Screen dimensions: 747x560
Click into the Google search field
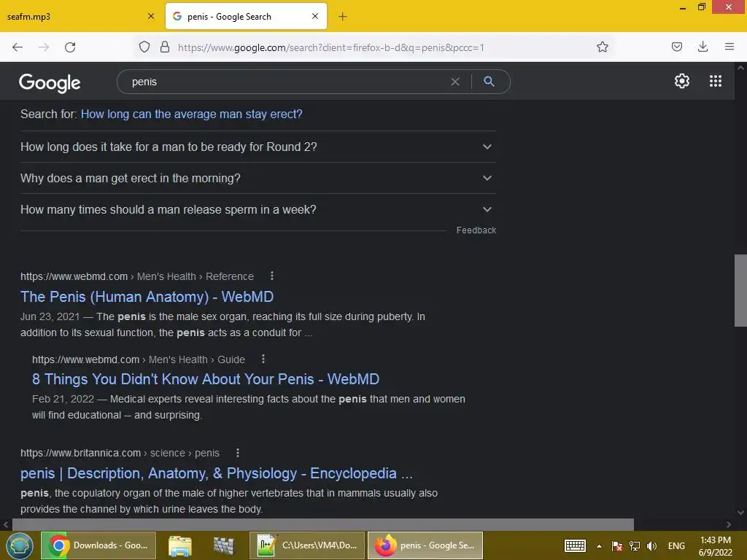(286, 82)
